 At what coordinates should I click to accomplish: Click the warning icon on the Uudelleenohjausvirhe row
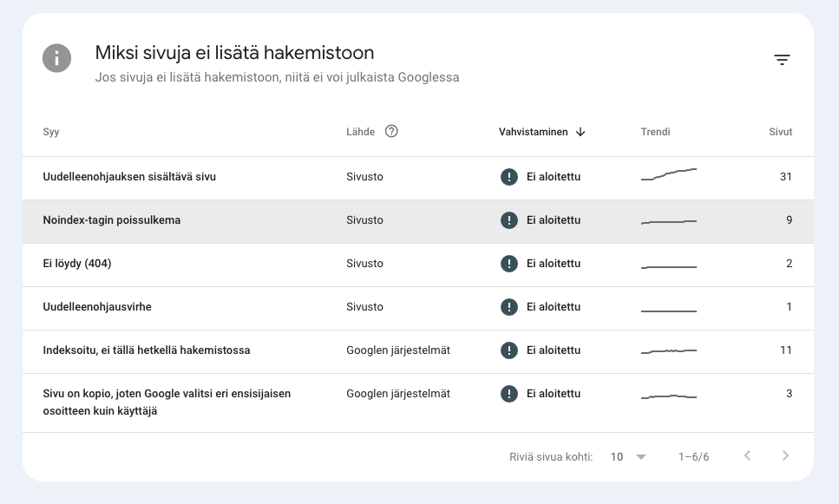pyautogui.click(x=509, y=306)
